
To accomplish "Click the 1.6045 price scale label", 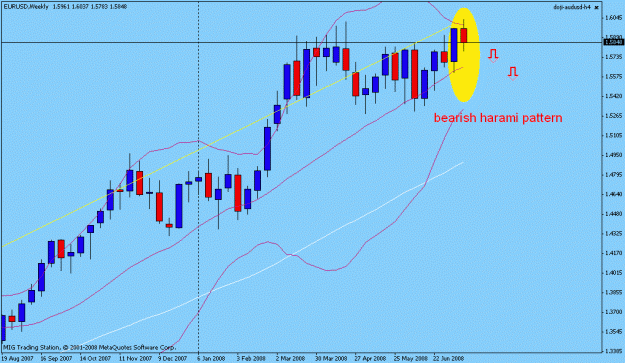I will tap(613, 18).
